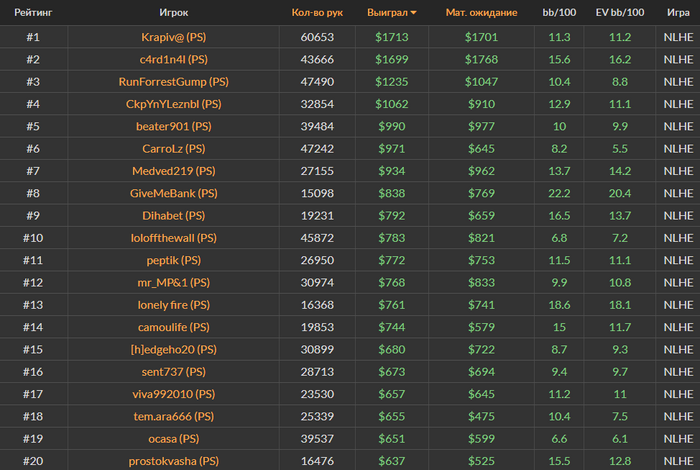The height and width of the screenshot is (470, 700).
Task: Click the EV bb/100 column header
Action: click(x=620, y=12)
